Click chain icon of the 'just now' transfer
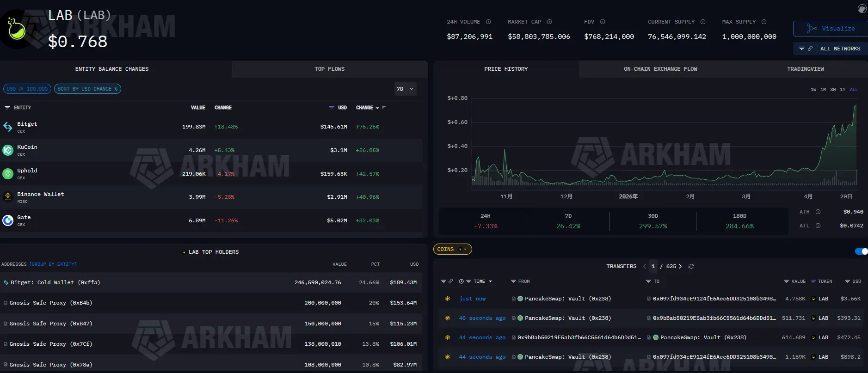Viewport: 868px width, 373px height. pos(448,299)
